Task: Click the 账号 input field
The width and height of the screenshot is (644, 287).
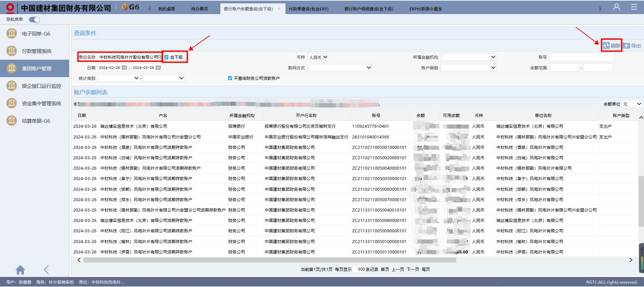Action: pyautogui.click(x=582, y=57)
